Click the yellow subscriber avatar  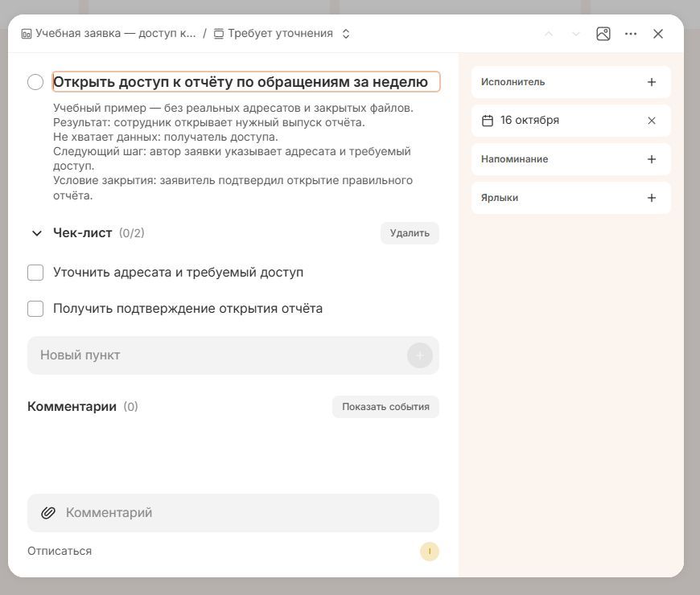[x=430, y=552]
